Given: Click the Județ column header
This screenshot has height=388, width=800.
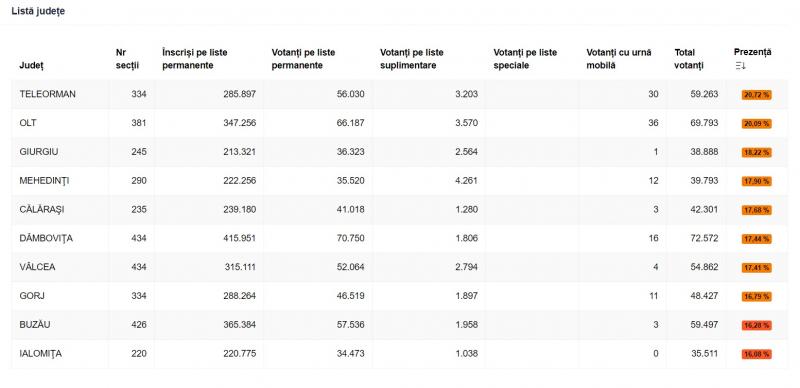Looking at the screenshot, I should click(x=32, y=65).
